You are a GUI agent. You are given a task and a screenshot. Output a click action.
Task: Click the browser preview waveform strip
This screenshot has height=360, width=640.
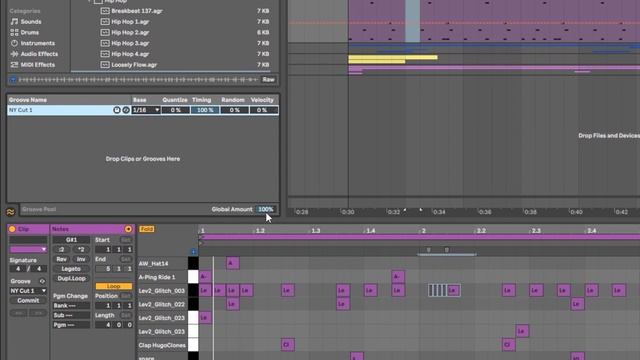pyautogui.click(x=138, y=80)
